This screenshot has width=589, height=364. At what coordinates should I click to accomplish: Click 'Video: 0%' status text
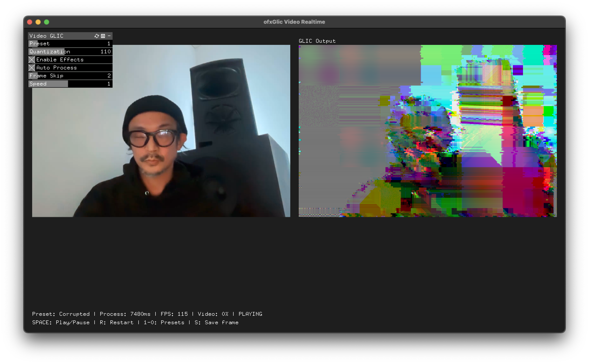point(213,314)
